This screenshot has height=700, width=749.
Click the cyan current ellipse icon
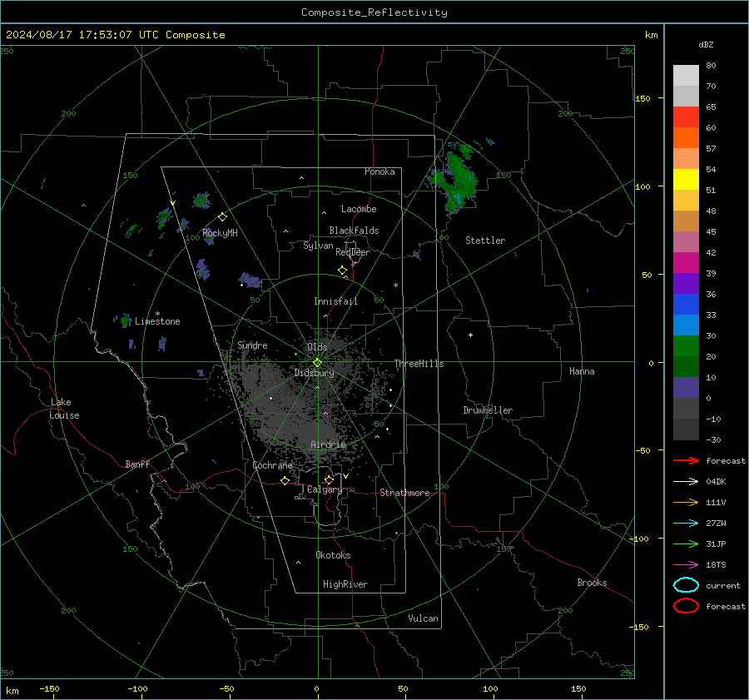point(686,585)
